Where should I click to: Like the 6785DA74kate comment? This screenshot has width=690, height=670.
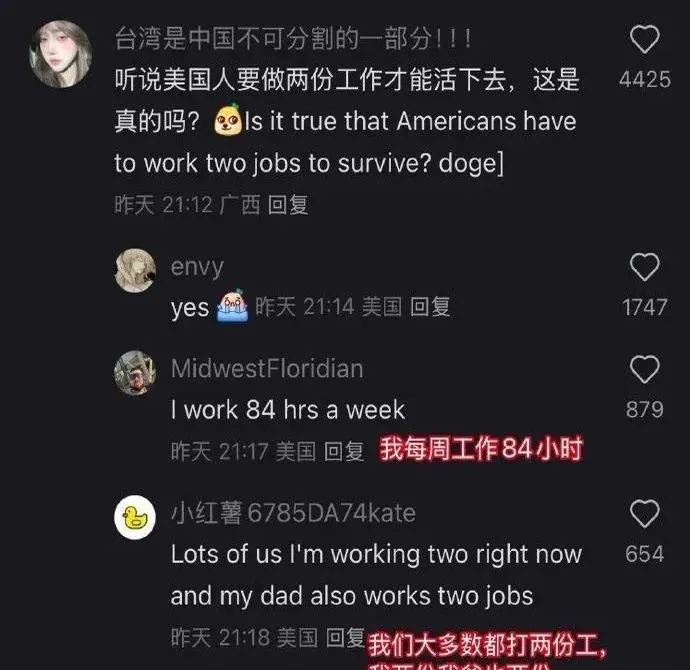tap(645, 513)
